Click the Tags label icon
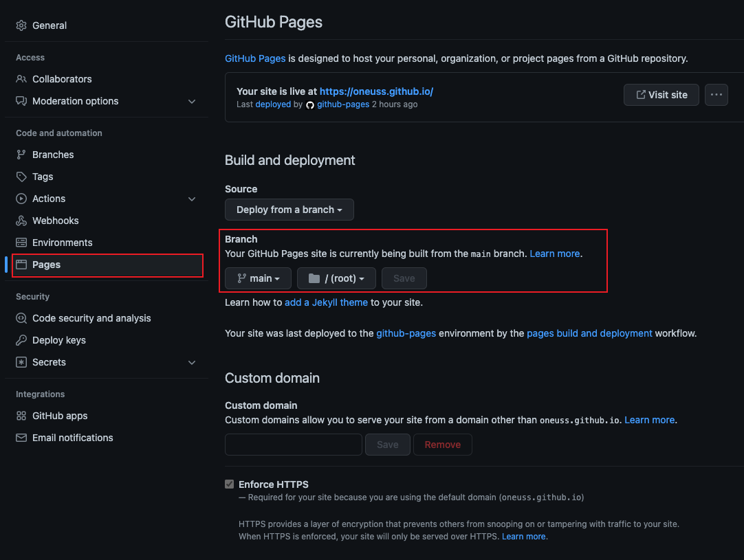This screenshot has width=744, height=560. 21,177
